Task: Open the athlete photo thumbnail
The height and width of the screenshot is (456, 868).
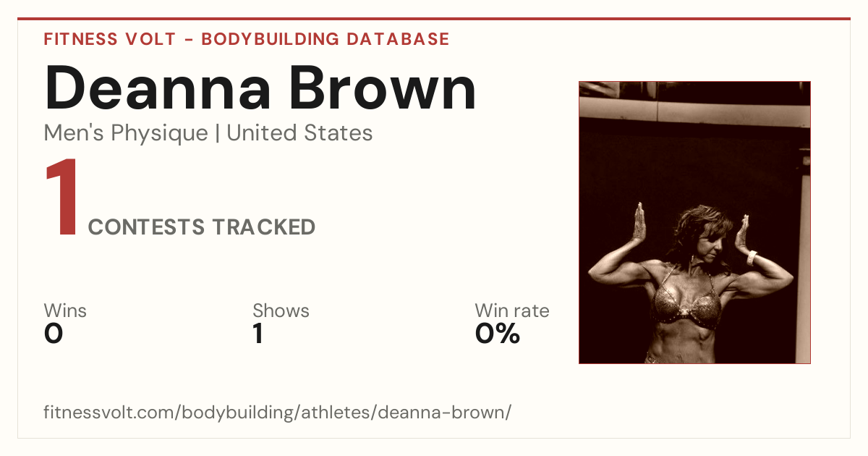Action: coord(694,222)
